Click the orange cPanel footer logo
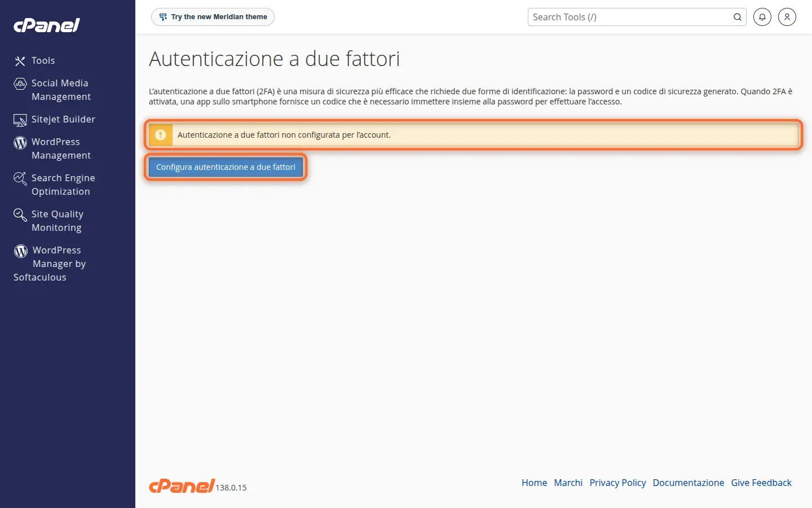This screenshot has width=812, height=508. (182, 485)
